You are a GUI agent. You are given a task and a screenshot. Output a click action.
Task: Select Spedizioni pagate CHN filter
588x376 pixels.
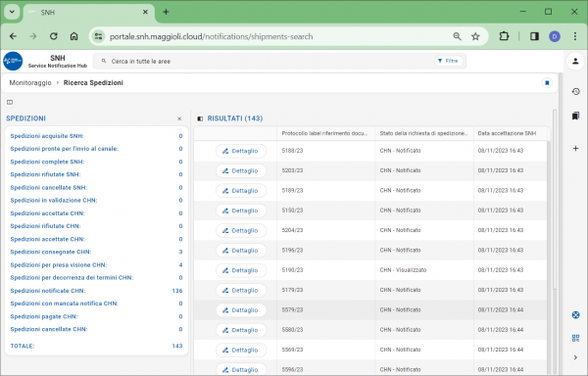(x=96, y=316)
